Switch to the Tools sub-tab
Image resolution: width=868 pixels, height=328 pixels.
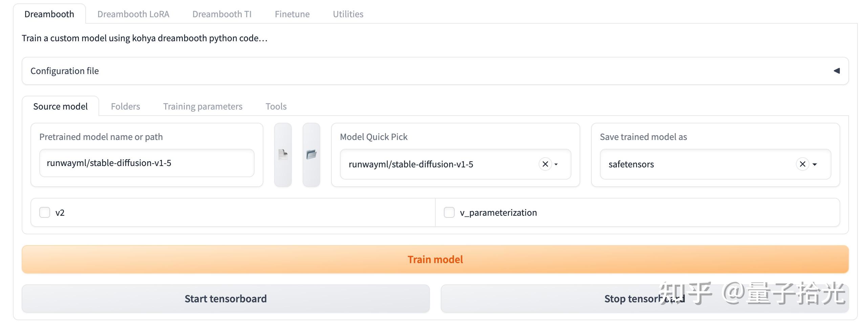pos(276,107)
